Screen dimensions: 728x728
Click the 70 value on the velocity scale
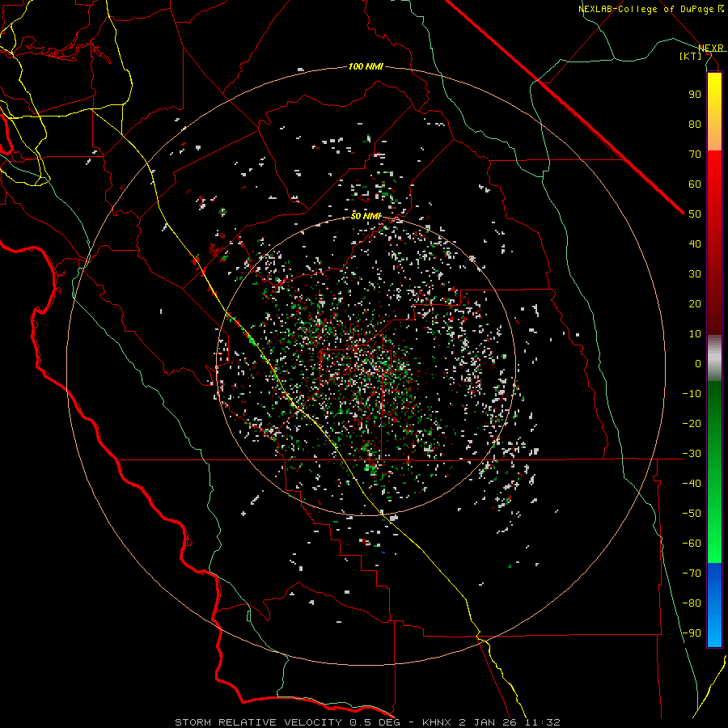pyautogui.click(x=695, y=154)
